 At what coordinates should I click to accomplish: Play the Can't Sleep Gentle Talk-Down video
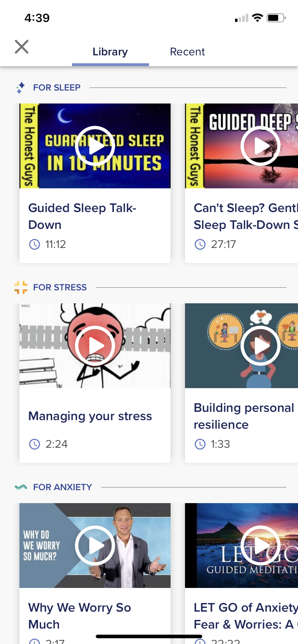261,146
